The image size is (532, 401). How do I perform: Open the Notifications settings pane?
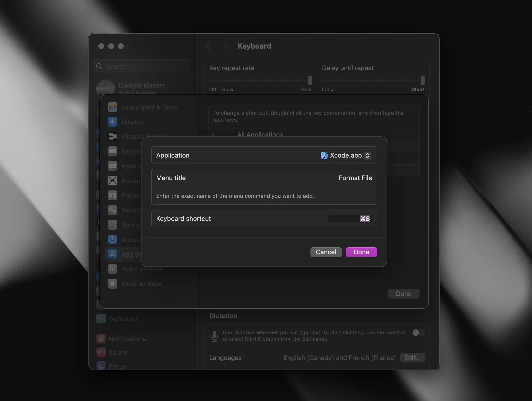[x=127, y=339]
